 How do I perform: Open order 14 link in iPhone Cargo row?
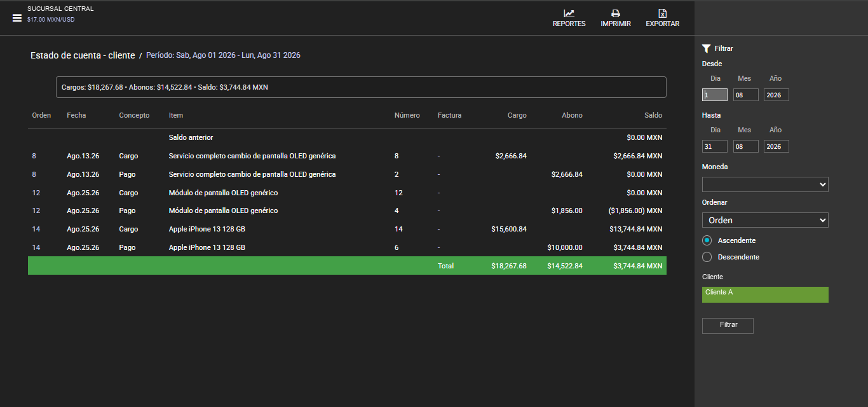36,229
